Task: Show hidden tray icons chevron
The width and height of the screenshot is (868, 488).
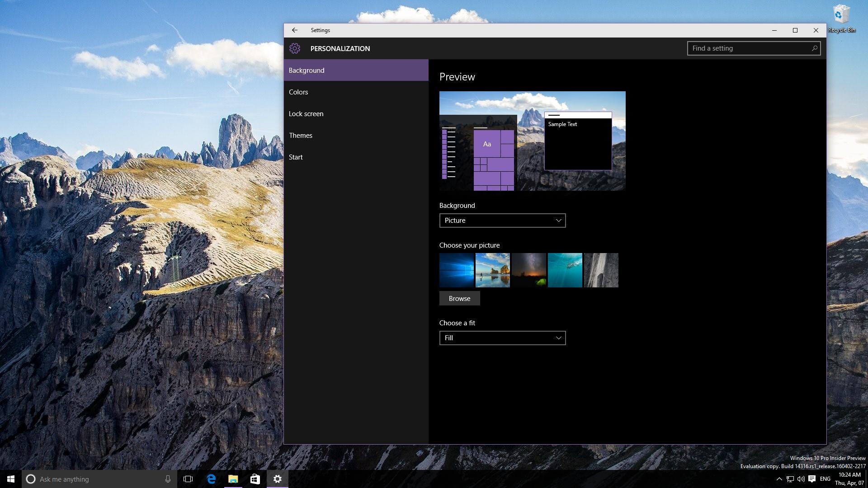Action: click(779, 479)
